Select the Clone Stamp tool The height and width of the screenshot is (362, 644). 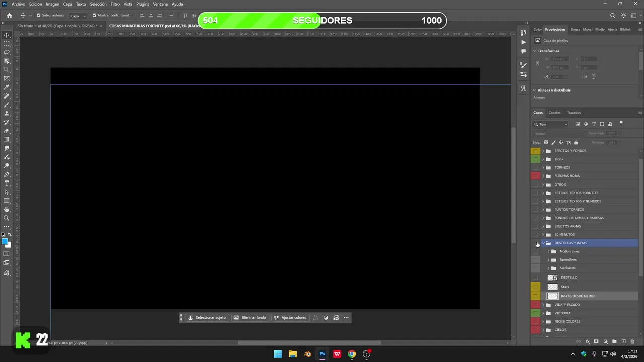(7, 114)
